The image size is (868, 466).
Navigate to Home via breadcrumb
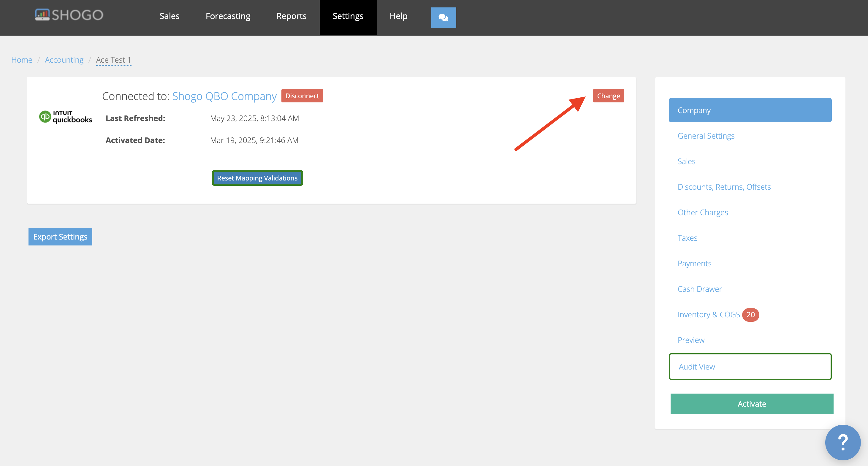(x=22, y=60)
